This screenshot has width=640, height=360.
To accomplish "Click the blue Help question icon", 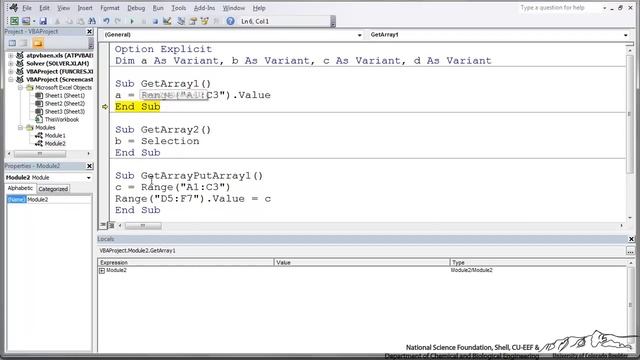I will [x=231, y=21].
